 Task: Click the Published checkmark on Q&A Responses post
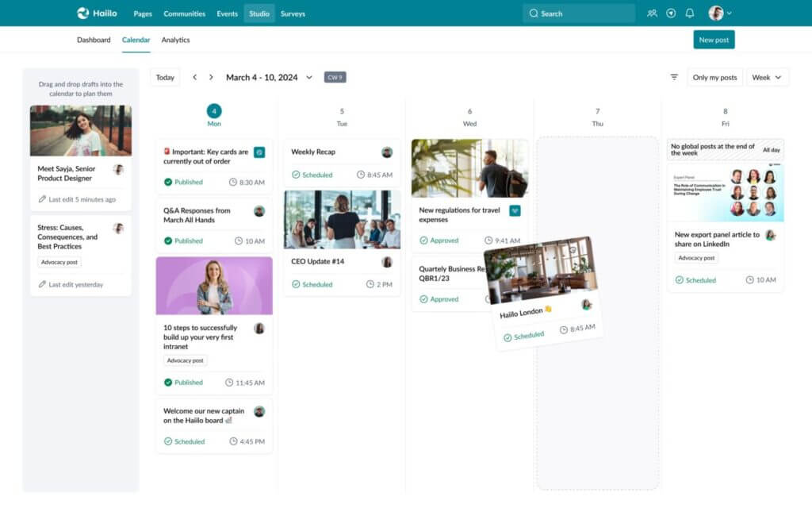tap(169, 241)
